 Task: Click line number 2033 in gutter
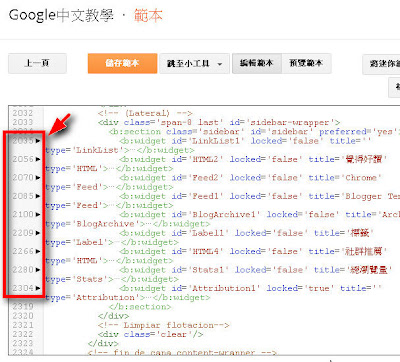click(23, 122)
